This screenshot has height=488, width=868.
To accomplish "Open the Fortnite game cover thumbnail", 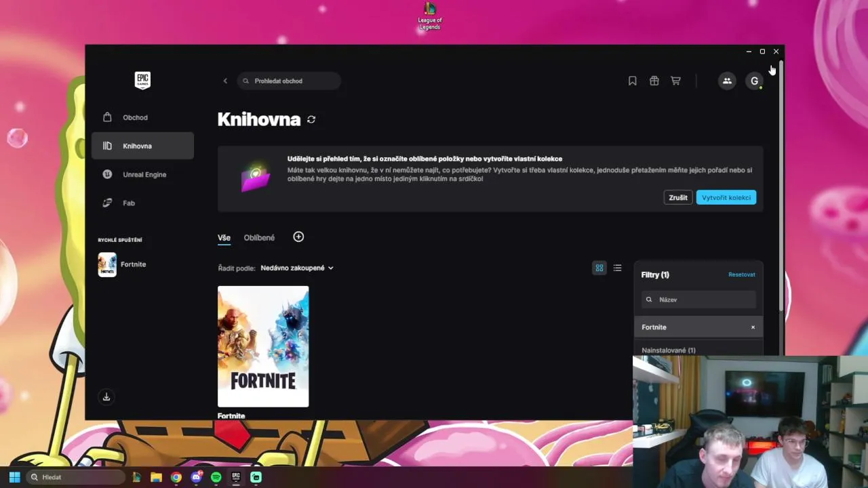I will pos(263,346).
